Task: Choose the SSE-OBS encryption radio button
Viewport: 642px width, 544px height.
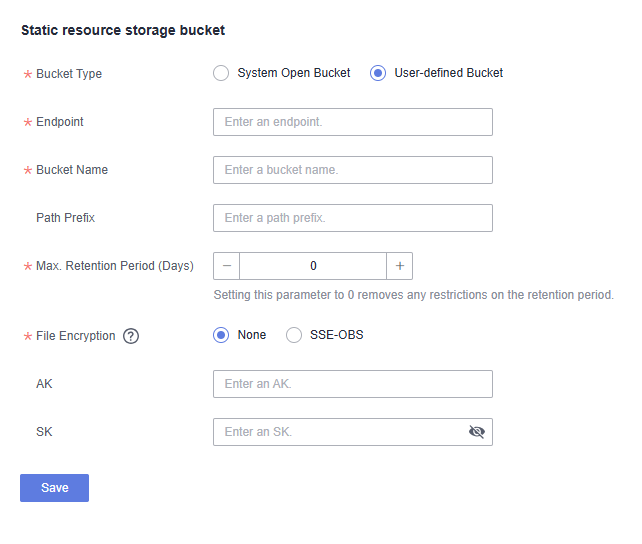Action: tap(294, 335)
